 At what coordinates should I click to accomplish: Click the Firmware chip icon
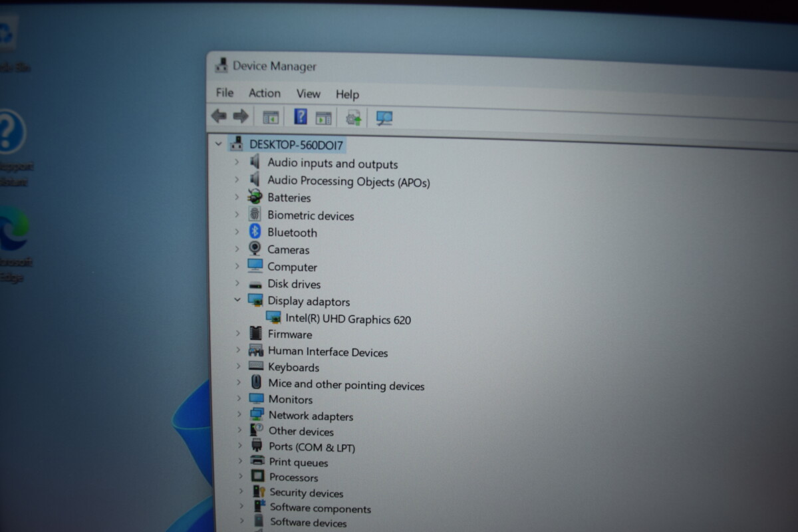tap(255, 333)
